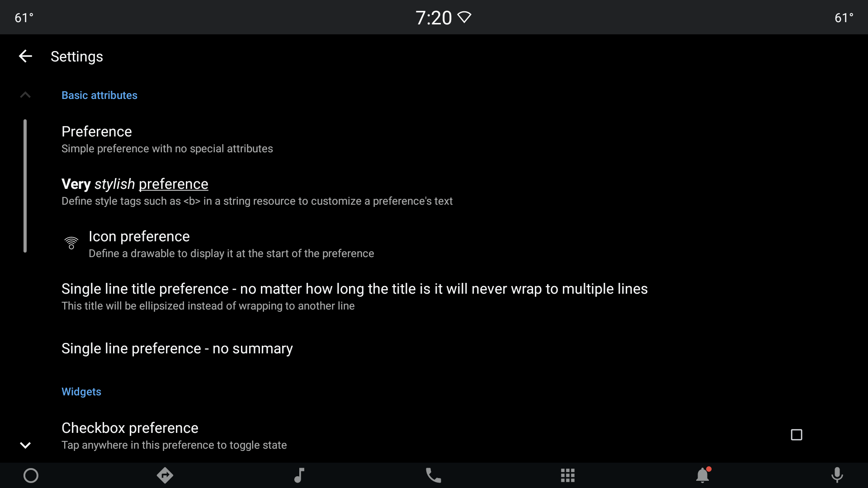Tap Simple preference with no special attributes

coord(167,148)
